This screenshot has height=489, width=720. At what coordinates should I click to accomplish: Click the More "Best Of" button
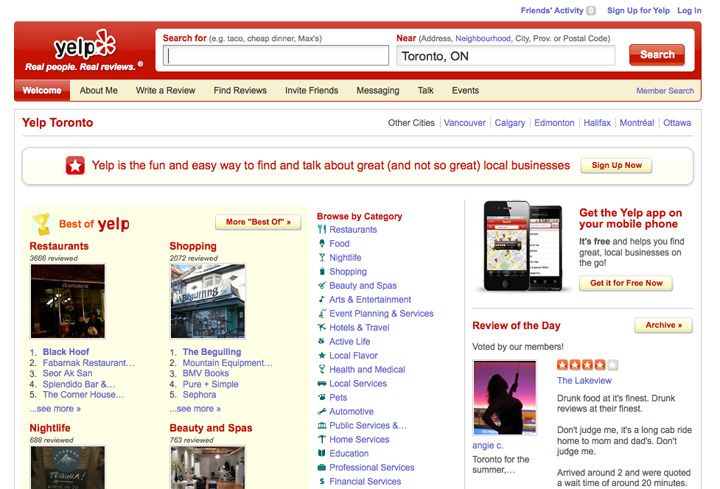(x=259, y=222)
